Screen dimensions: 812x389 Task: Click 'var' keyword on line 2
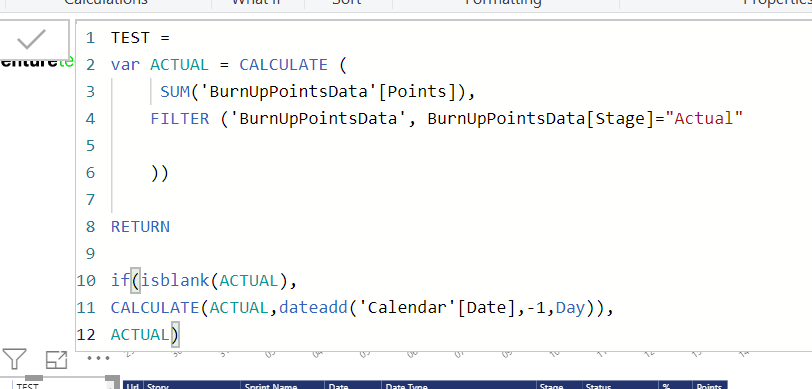click(125, 65)
